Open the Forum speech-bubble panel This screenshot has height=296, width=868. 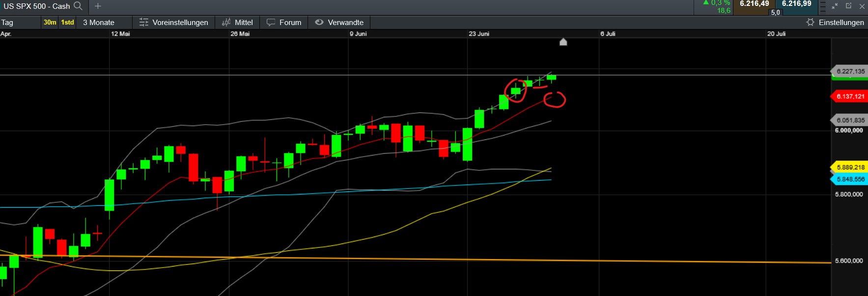tap(284, 22)
